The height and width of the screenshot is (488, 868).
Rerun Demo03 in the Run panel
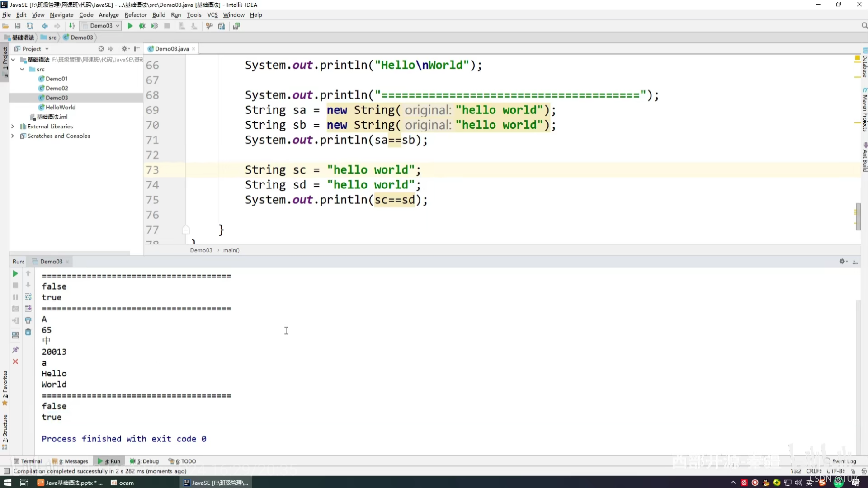(x=15, y=274)
